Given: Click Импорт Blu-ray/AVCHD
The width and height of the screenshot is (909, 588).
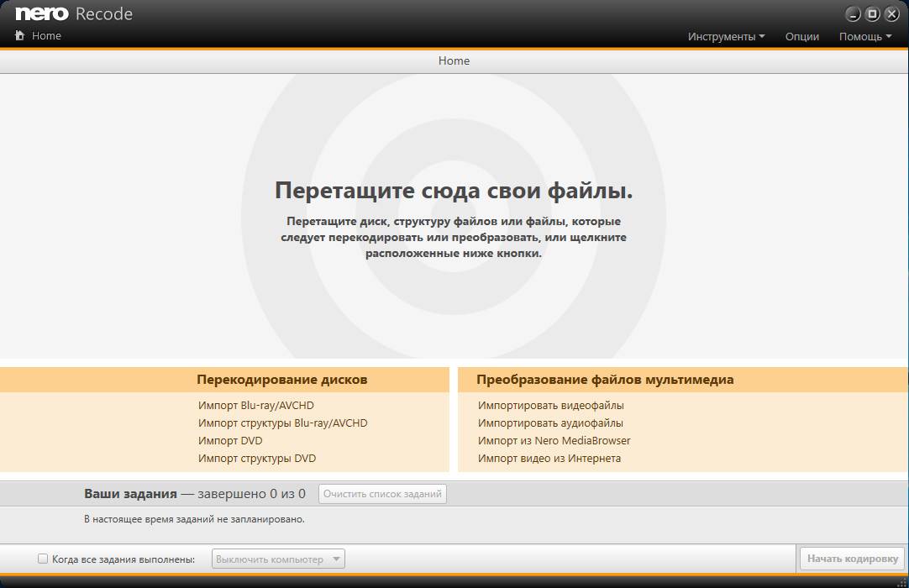Looking at the screenshot, I should 255,406.
